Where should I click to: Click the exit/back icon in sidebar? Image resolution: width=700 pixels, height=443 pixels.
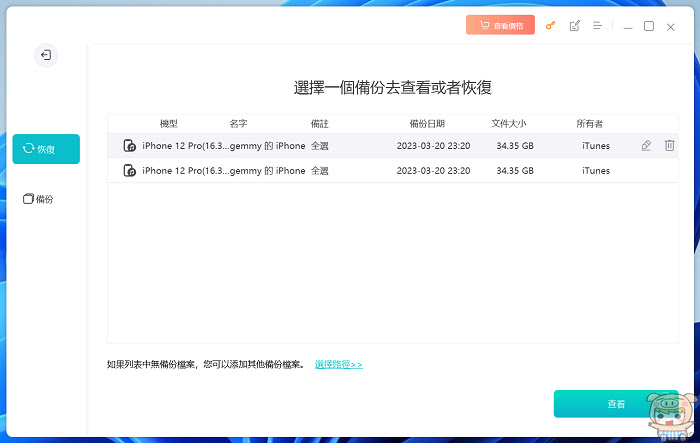coord(46,55)
